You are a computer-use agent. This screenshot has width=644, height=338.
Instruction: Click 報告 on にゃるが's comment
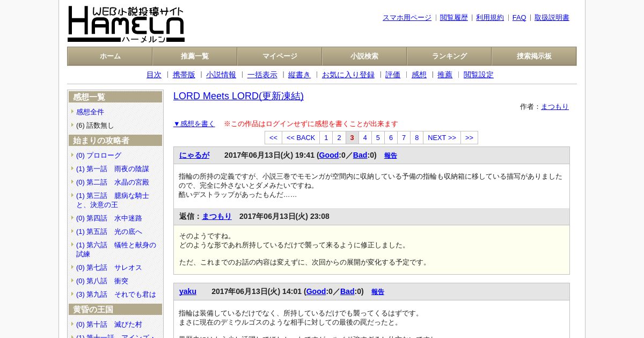pos(391,156)
